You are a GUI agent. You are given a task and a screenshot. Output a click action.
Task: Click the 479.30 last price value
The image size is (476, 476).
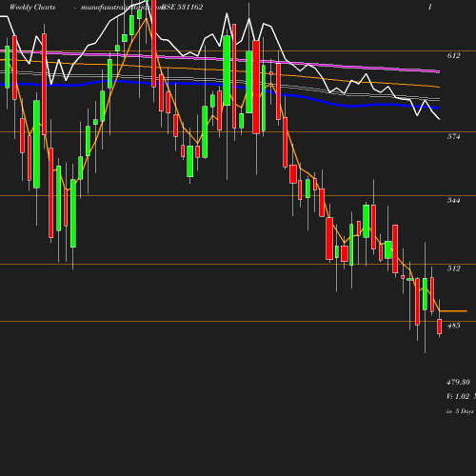(x=458, y=382)
